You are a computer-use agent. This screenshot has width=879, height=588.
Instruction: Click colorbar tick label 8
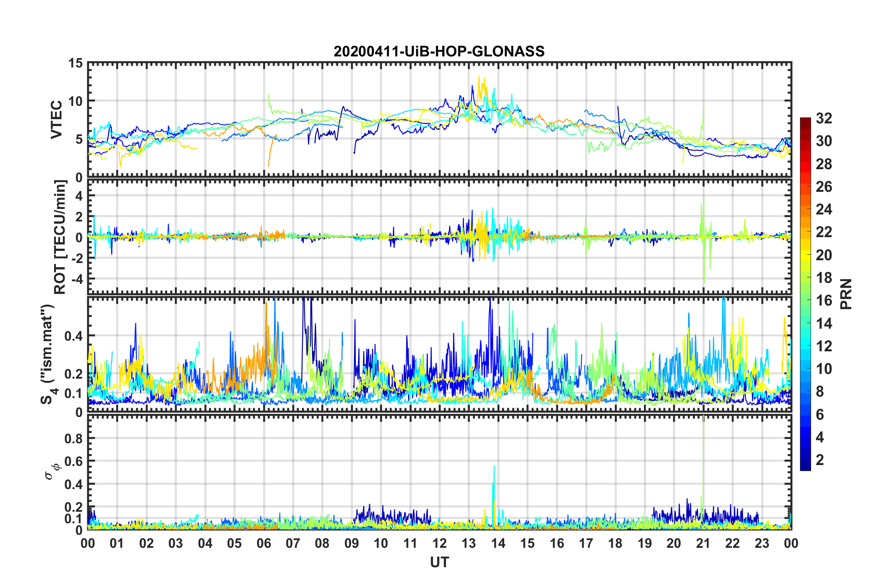(820, 392)
